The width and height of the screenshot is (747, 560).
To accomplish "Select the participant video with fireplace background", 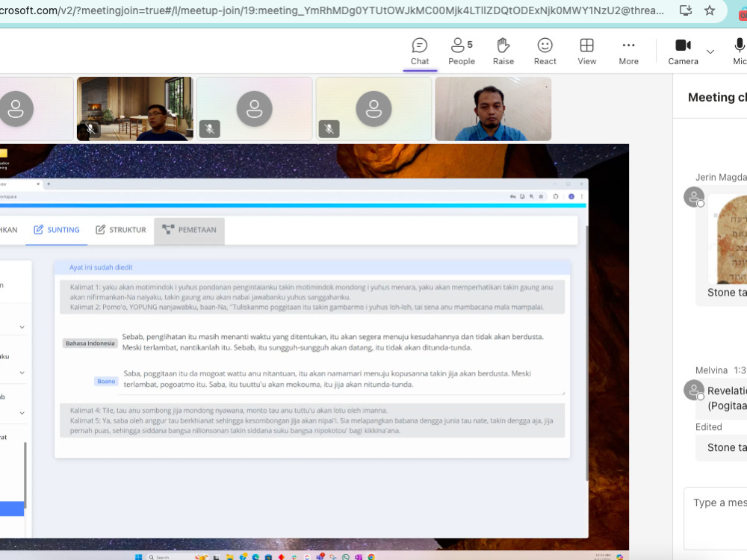I will pos(135,109).
